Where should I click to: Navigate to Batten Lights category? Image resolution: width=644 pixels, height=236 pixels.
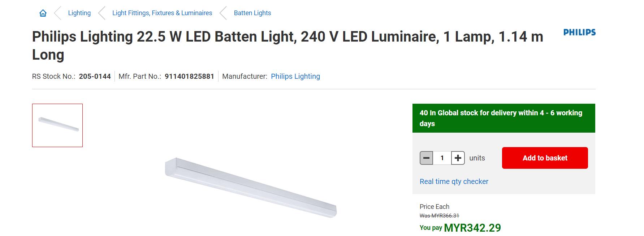tap(252, 13)
